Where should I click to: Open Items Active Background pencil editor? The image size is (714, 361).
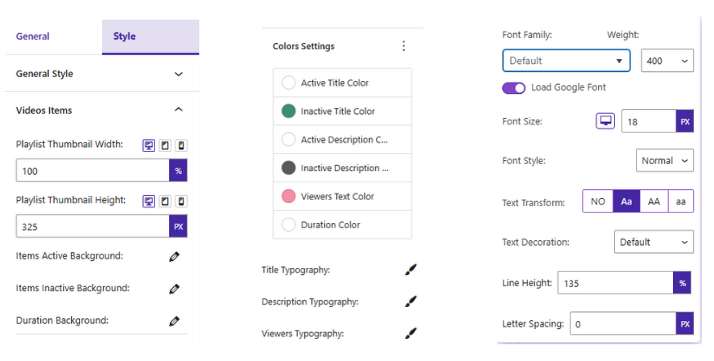tap(174, 256)
